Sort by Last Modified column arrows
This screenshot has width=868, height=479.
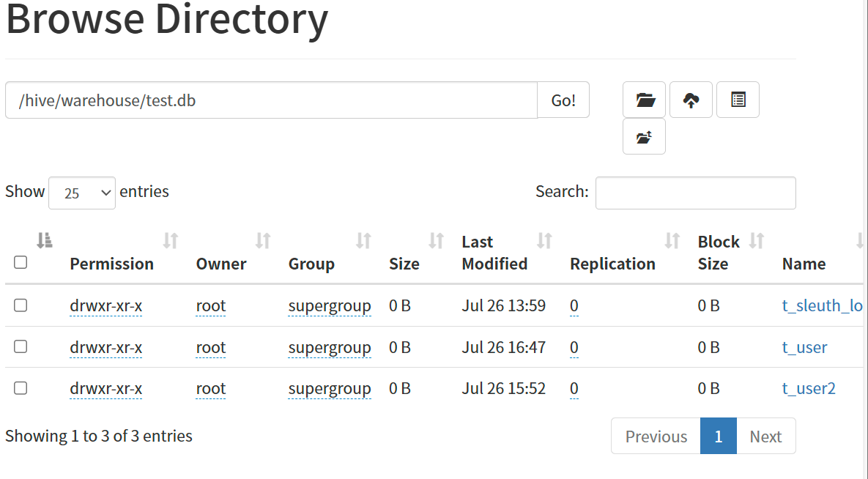click(545, 241)
